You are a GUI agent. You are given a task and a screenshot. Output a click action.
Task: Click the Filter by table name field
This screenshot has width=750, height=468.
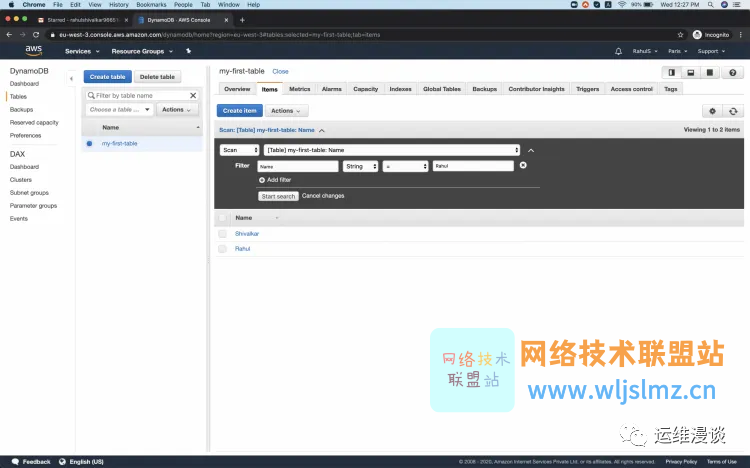tap(142, 96)
